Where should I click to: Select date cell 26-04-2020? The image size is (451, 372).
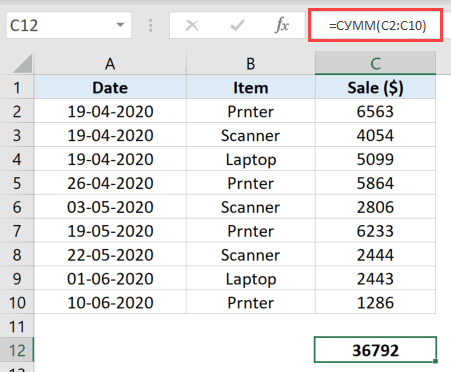[x=110, y=183]
